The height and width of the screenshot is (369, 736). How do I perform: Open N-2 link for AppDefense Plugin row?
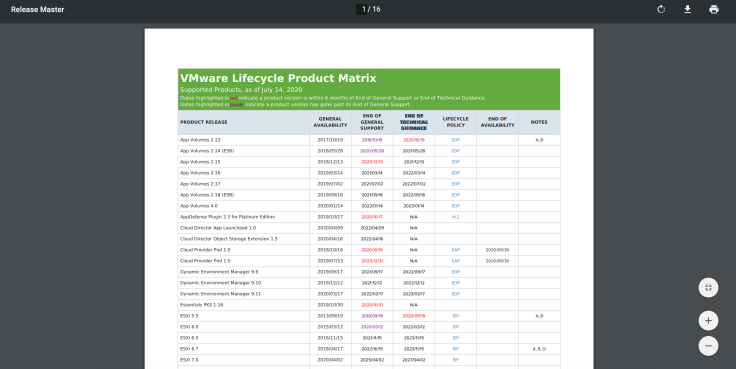(455, 217)
